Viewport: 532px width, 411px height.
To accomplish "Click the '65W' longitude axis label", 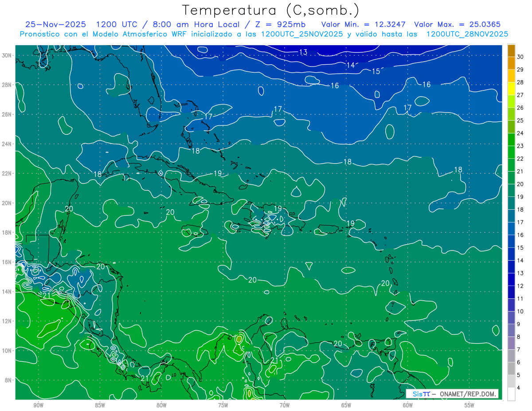I will (346, 405).
